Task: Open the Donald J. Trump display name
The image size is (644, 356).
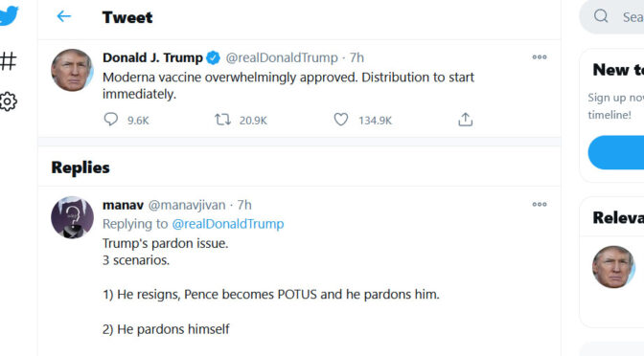Action: 152,57
